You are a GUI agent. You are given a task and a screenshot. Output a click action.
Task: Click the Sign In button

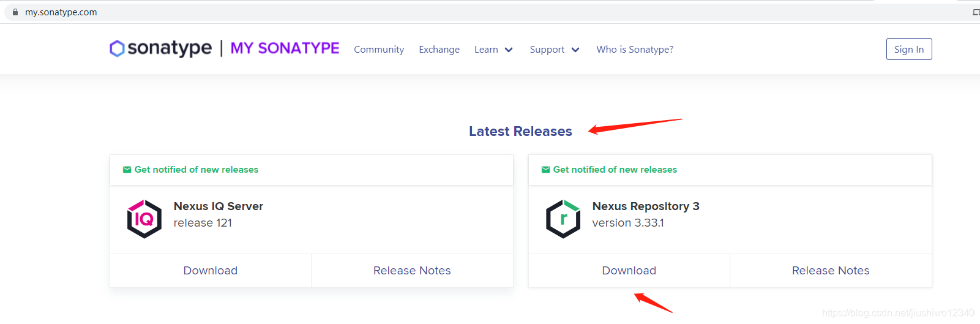(909, 49)
